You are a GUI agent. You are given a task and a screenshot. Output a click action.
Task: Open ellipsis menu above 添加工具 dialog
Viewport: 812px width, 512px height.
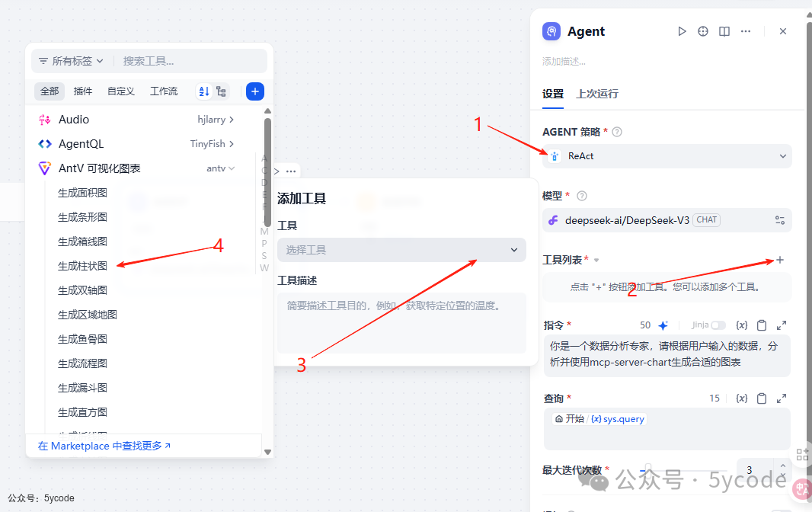(291, 171)
